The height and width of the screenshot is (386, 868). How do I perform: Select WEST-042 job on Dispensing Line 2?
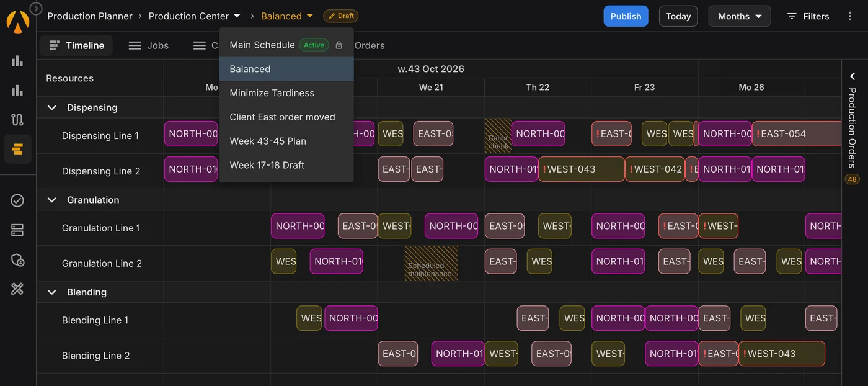point(655,169)
